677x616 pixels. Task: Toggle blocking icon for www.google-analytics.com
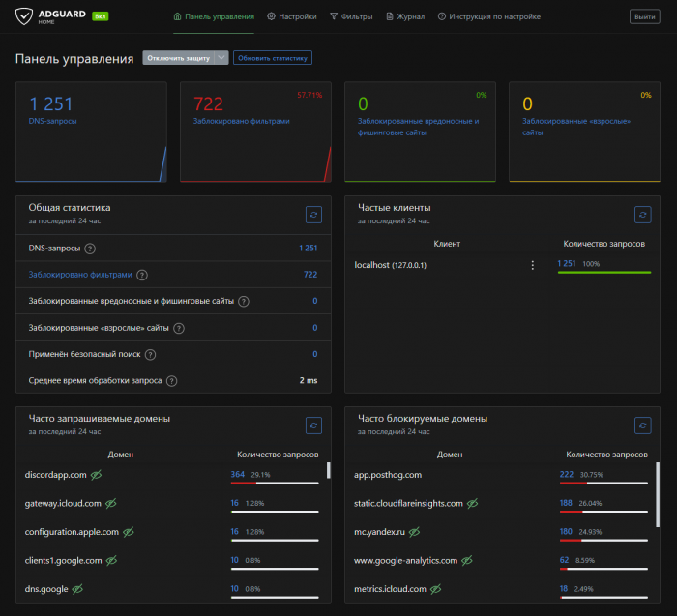coord(467,560)
